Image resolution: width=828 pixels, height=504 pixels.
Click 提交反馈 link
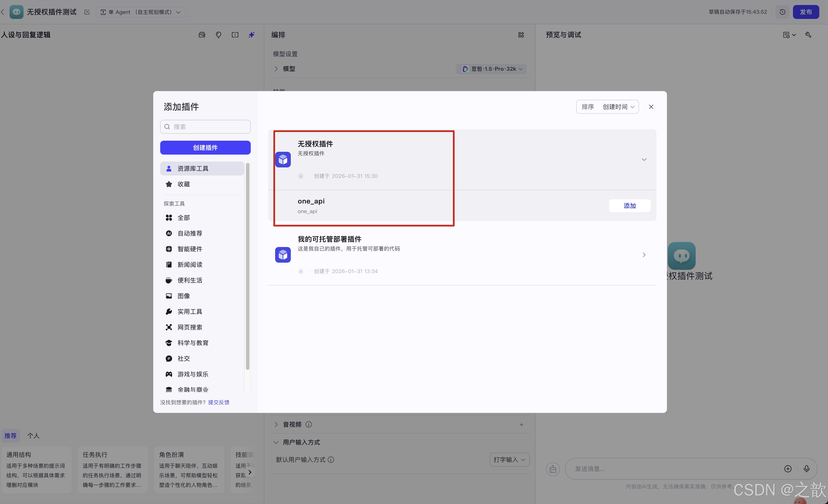[x=218, y=402]
